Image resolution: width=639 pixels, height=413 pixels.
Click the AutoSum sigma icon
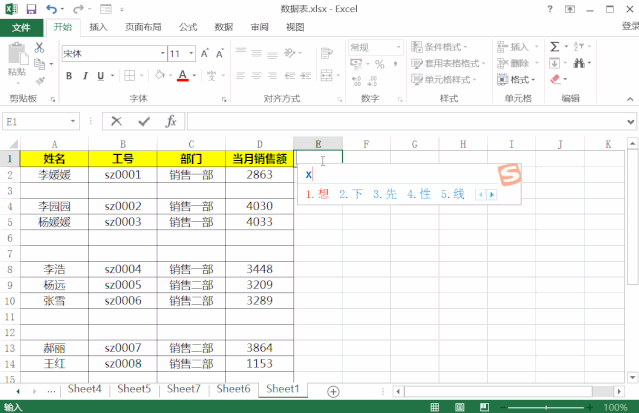(554, 46)
